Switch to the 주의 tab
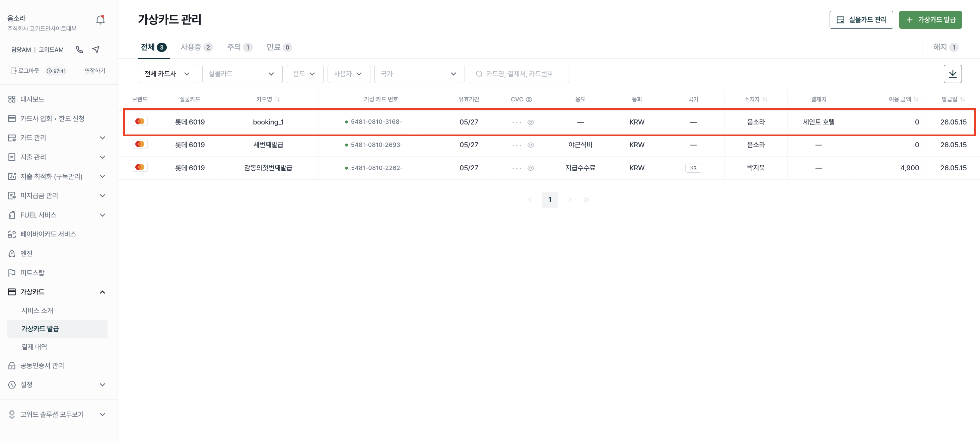The image size is (980, 441). (240, 47)
